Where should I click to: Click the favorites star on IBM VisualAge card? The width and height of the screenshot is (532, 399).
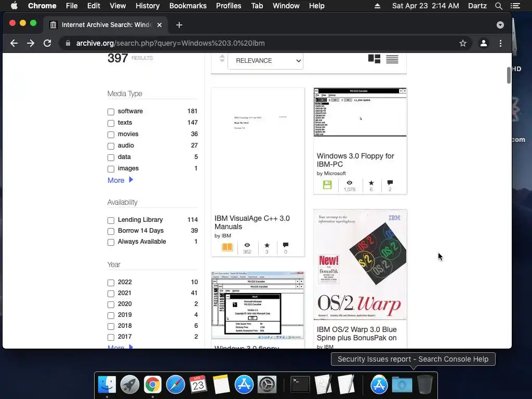pos(267,245)
